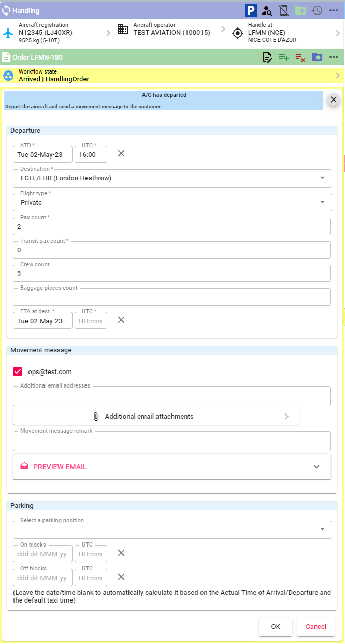Image resolution: width=345 pixels, height=644 pixels.
Task: Click the Baggage pieces count field
Action: point(172,297)
